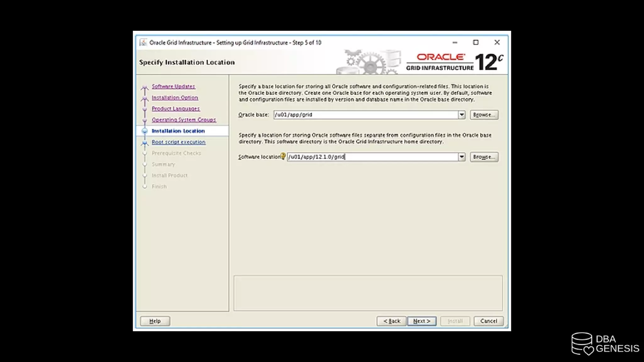Expand the Software location dropdown arrow
This screenshot has width=644, height=362.
[x=461, y=157]
